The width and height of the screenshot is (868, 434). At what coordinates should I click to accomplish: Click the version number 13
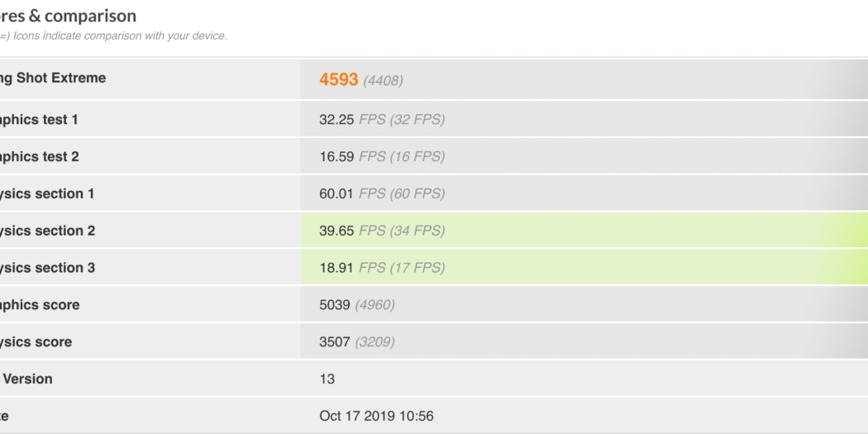(x=327, y=379)
